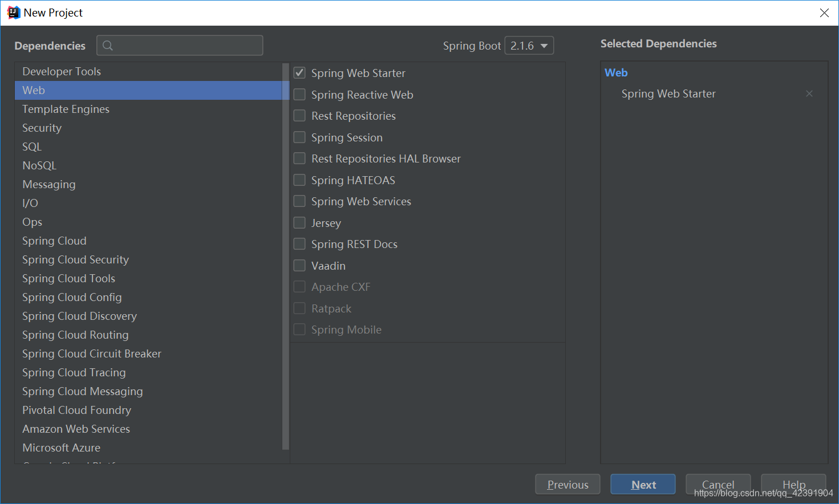Select the SQL category
This screenshot has width=839, height=504.
pyautogui.click(x=148, y=147)
